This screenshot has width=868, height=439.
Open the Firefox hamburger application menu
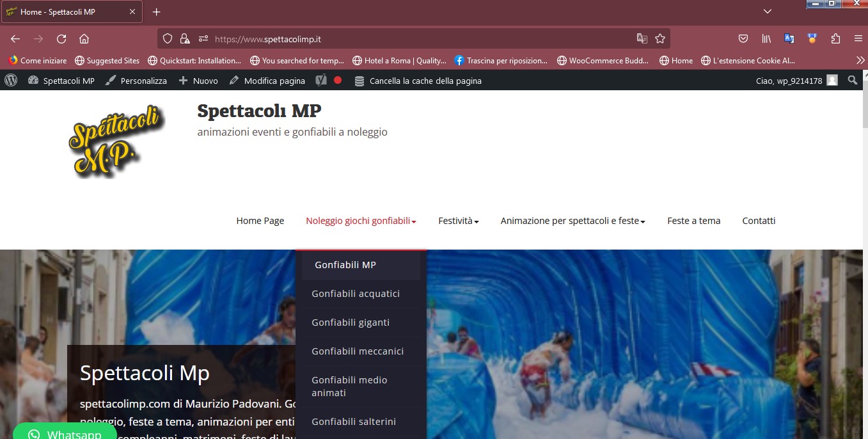click(x=858, y=39)
